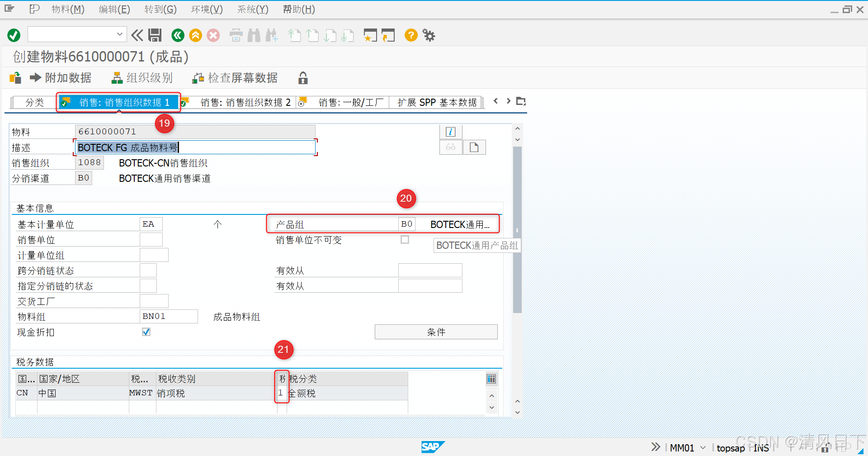This screenshot has height=456, width=868.
Task: Click the 交货工厂 input field
Action: tap(154, 301)
